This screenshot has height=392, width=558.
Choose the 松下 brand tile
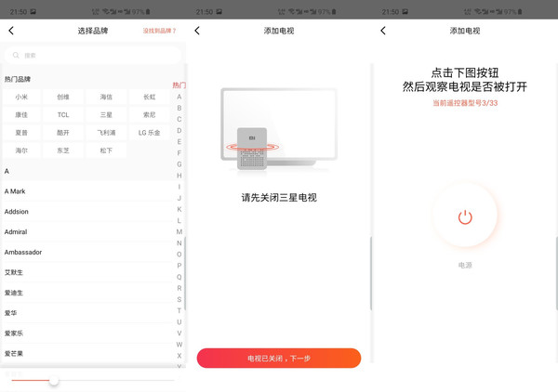[106, 150]
